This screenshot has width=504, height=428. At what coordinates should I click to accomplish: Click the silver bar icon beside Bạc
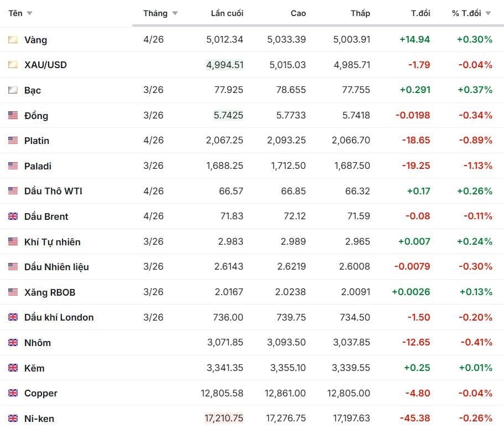click(13, 90)
